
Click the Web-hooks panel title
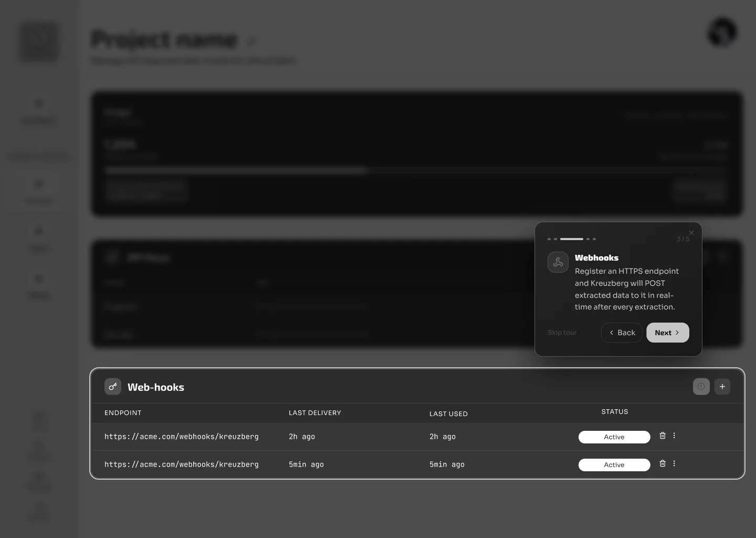(x=156, y=387)
